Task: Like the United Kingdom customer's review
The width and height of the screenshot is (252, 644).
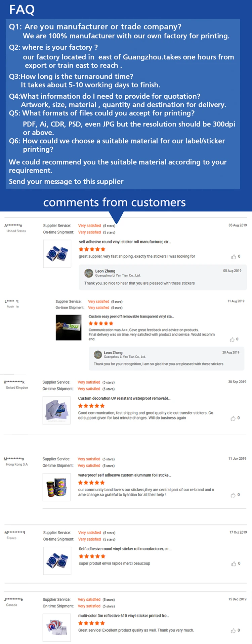Action: click(x=233, y=418)
